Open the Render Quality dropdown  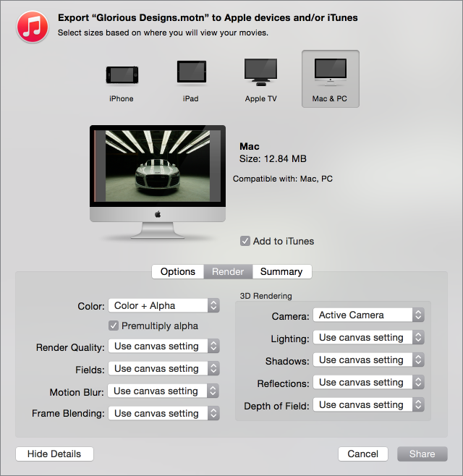pos(163,346)
